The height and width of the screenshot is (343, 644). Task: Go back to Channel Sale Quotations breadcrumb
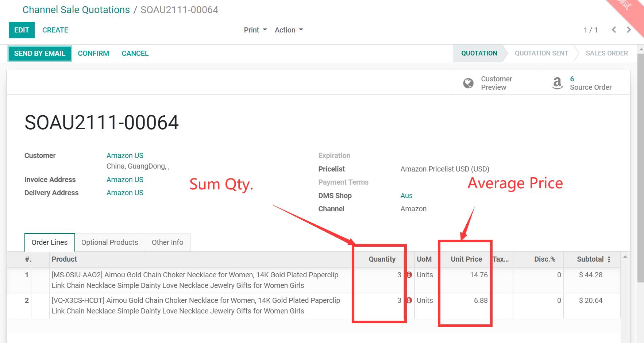point(76,10)
